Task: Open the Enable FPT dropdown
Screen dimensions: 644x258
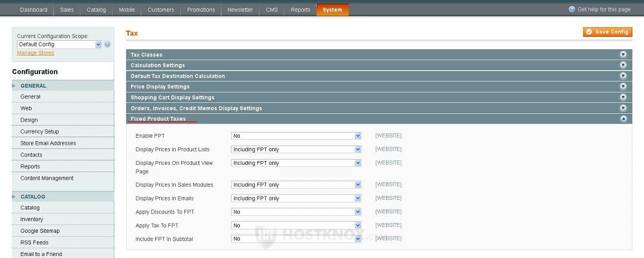Action: (x=296, y=136)
